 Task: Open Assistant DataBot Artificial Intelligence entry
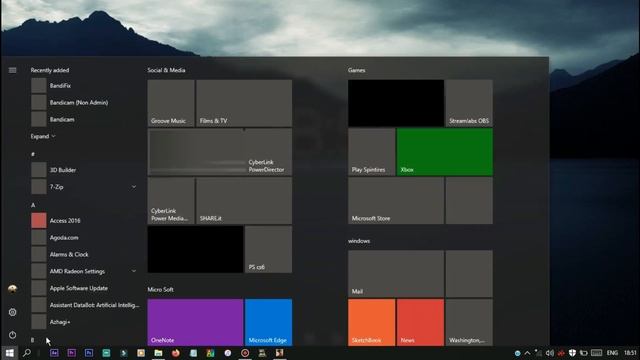pos(85,305)
